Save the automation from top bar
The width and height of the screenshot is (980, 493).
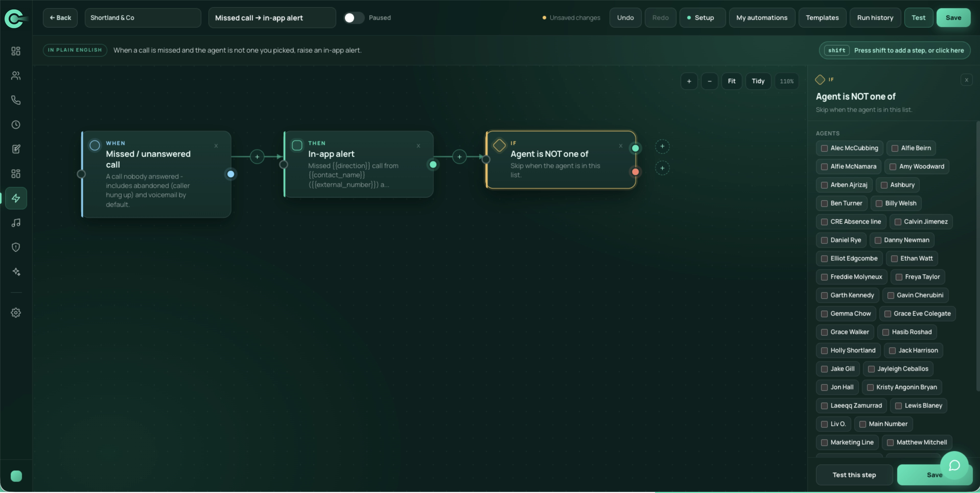(953, 18)
